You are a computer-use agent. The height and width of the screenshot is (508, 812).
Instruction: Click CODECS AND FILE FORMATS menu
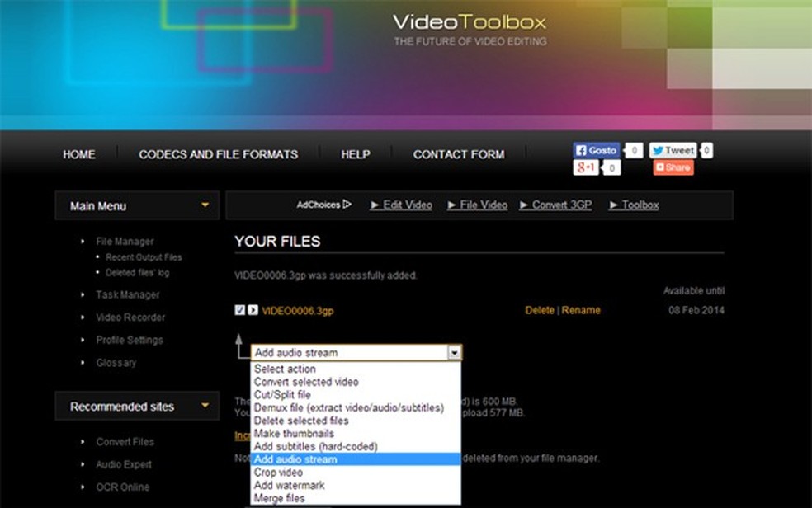(x=217, y=154)
